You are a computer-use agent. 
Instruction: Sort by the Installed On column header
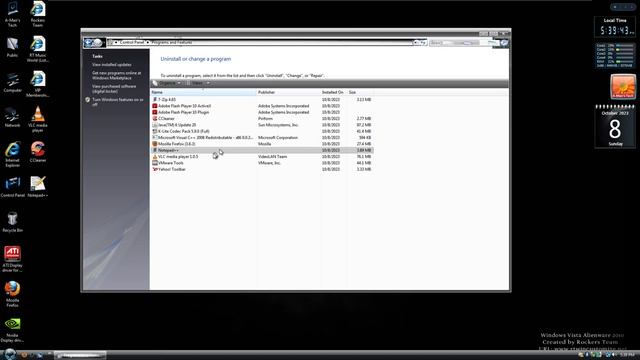coord(333,92)
